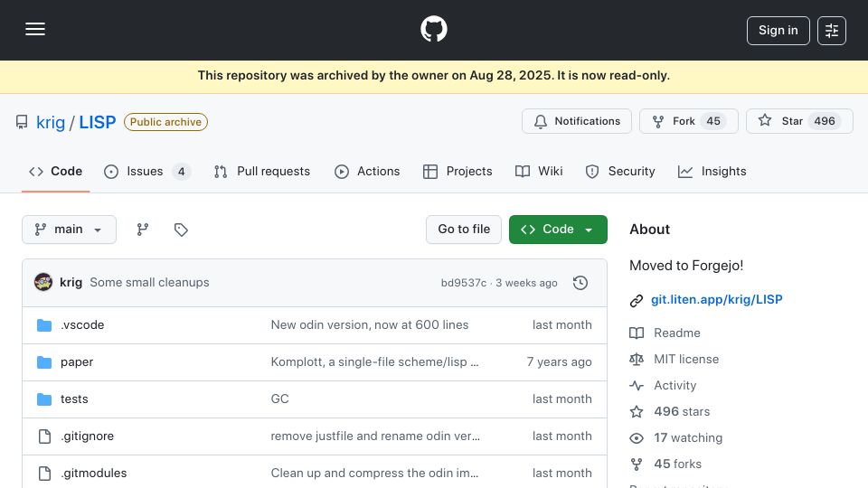Star the repository
Screen dimensions: 868x488
(x=799, y=121)
